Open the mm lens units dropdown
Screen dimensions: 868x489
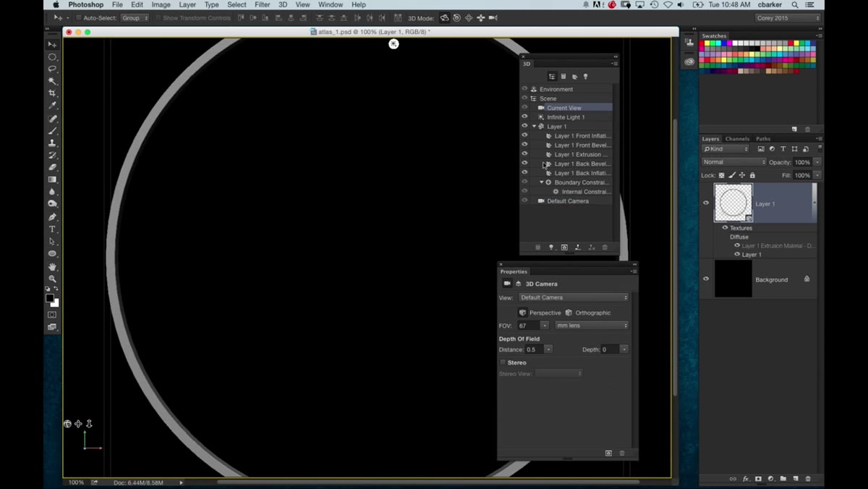click(x=592, y=326)
